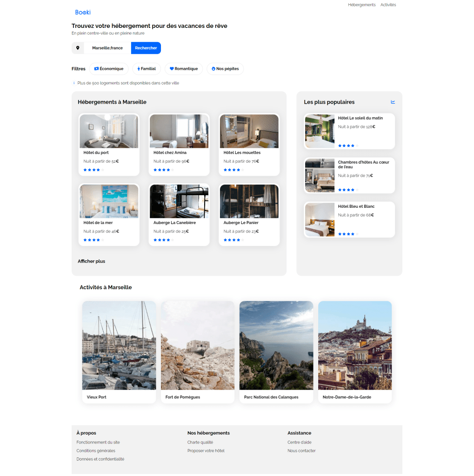Viewport: 474px width, 476px height.
Task: Open Conditions générales footer link
Action: point(96,451)
